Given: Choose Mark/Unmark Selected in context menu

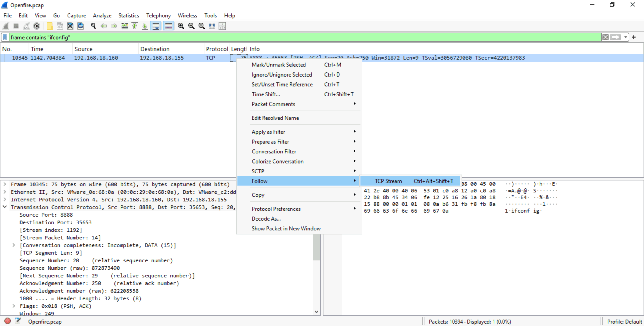Looking at the screenshot, I should (299, 65).
